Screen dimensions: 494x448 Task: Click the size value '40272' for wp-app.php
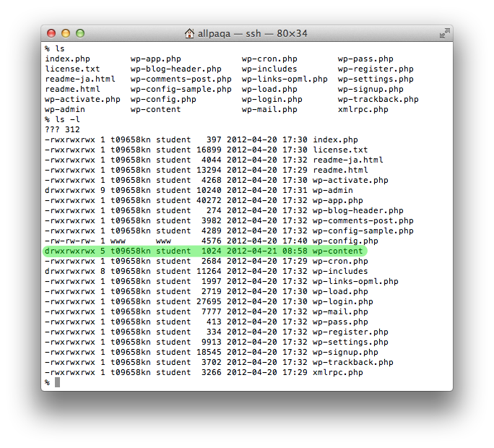[x=209, y=200]
